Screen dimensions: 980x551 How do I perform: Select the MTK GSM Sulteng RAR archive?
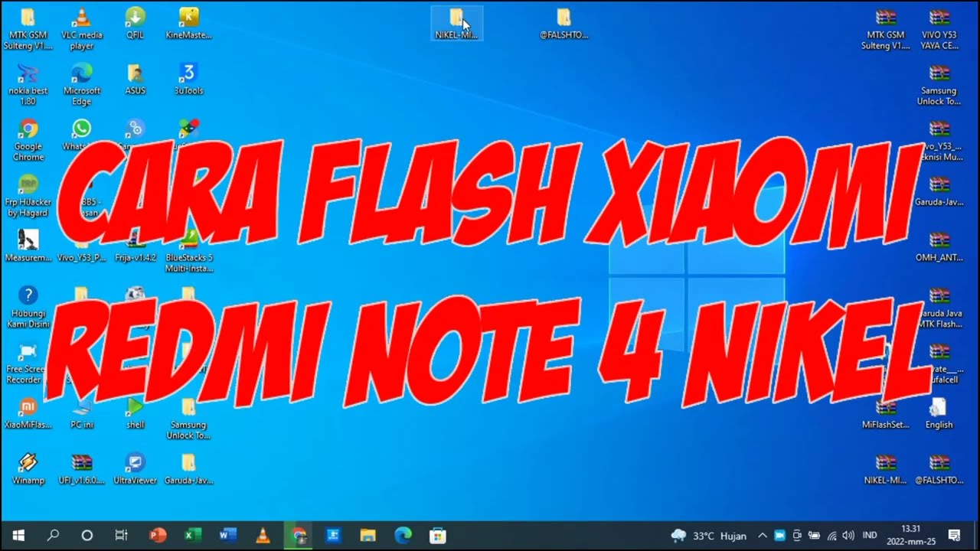point(886,29)
